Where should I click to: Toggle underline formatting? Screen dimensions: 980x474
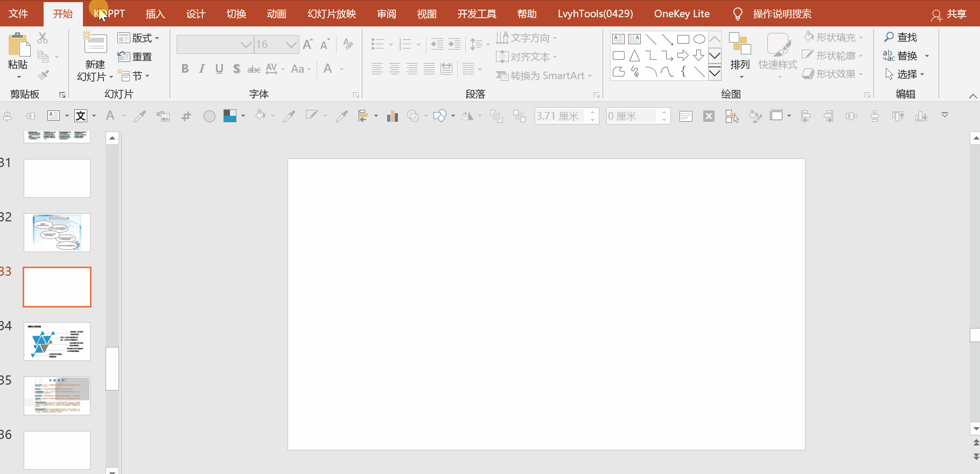[219, 69]
